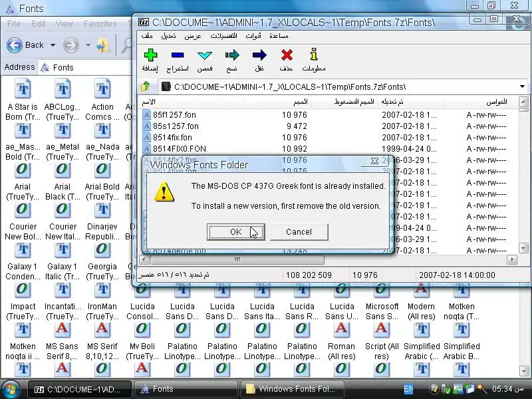532x399 pixels.
Task: Switch to the Fonts taskbar button
Action: pos(186,390)
